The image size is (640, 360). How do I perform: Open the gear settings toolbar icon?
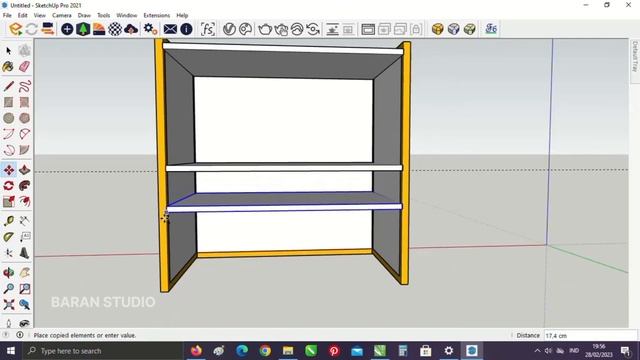click(x=150, y=29)
